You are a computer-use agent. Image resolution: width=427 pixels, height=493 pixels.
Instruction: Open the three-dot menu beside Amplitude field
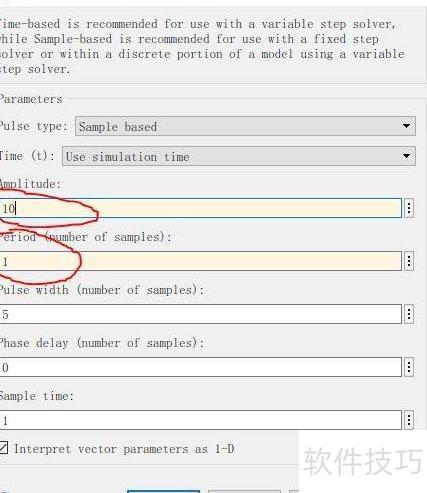(409, 208)
